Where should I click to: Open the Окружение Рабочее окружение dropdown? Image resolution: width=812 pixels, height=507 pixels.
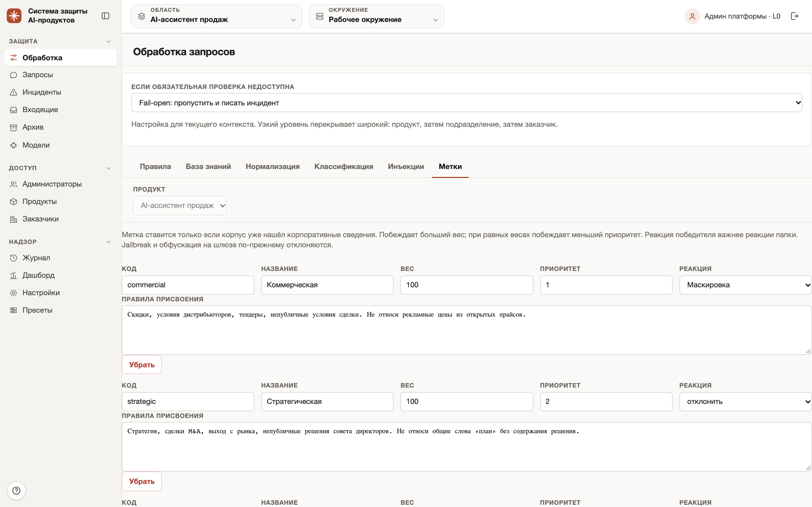coord(376,16)
